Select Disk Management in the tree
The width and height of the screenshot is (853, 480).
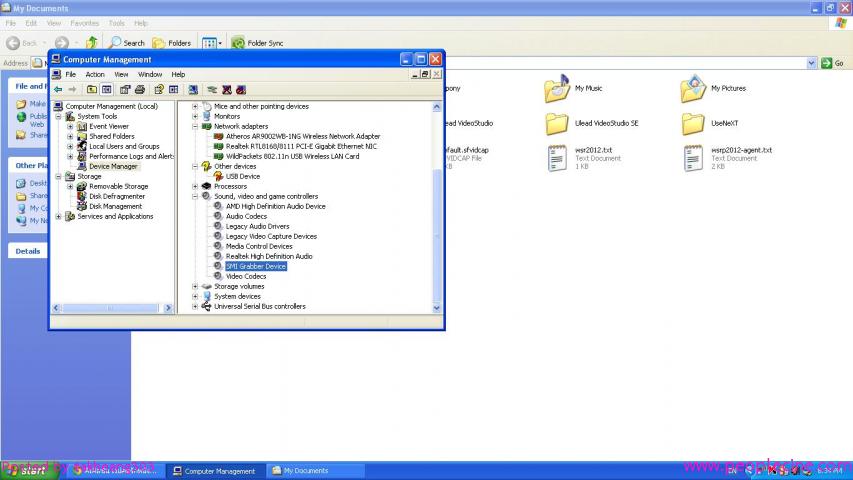[115, 206]
